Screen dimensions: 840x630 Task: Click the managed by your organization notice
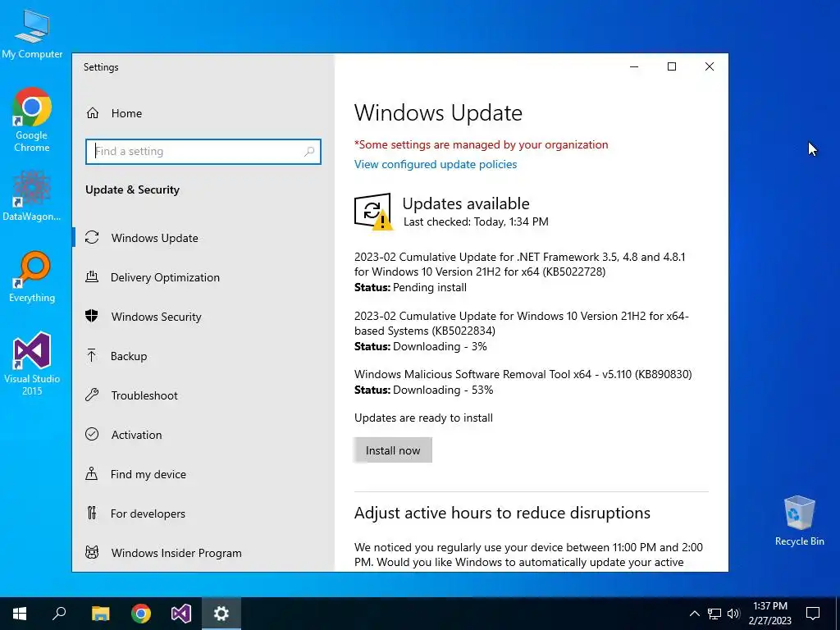481,144
